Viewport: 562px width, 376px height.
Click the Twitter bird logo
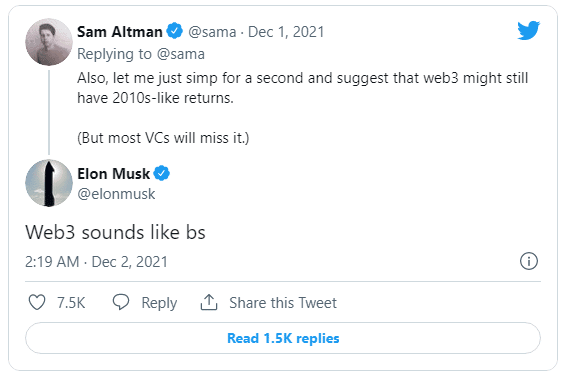pos(529,30)
